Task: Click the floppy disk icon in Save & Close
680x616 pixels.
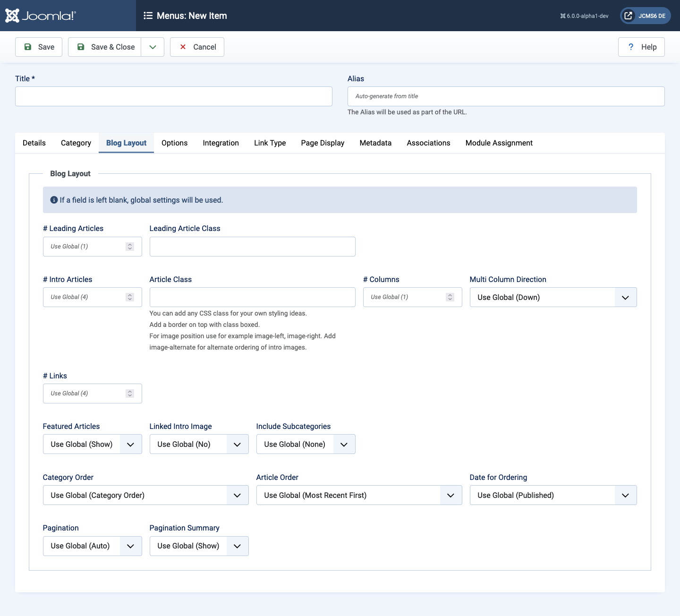Action: click(x=81, y=47)
